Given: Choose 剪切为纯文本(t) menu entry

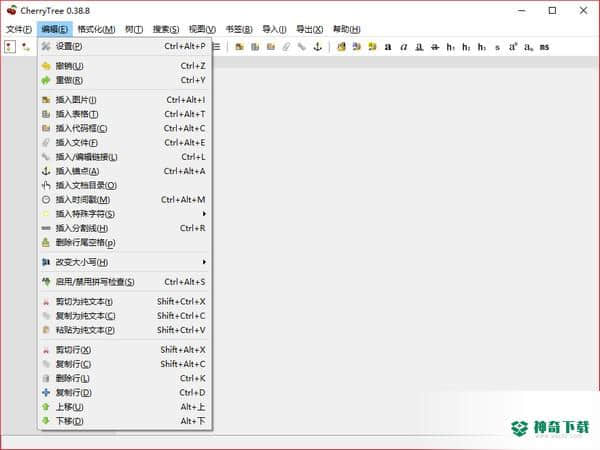Looking at the screenshot, I should pos(125,302).
